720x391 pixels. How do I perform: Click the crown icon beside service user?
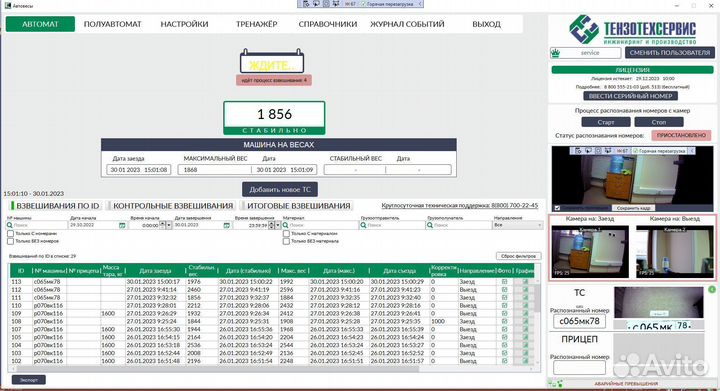point(555,53)
